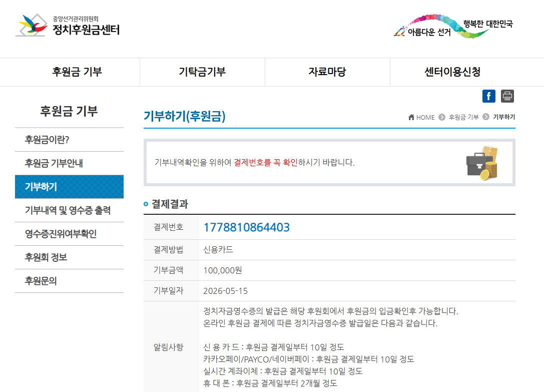This screenshot has width=544, height=392.
Task: Click the 정치후원금센터 logo
Action: click(68, 26)
